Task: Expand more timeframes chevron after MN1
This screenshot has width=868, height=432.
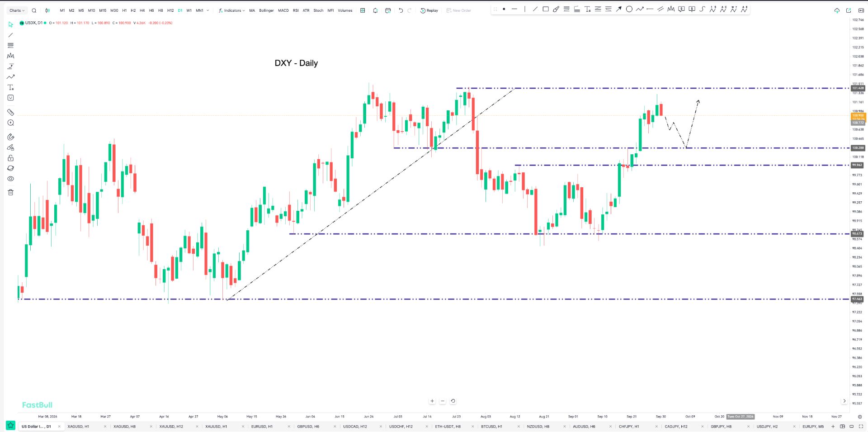Action: tap(208, 10)
